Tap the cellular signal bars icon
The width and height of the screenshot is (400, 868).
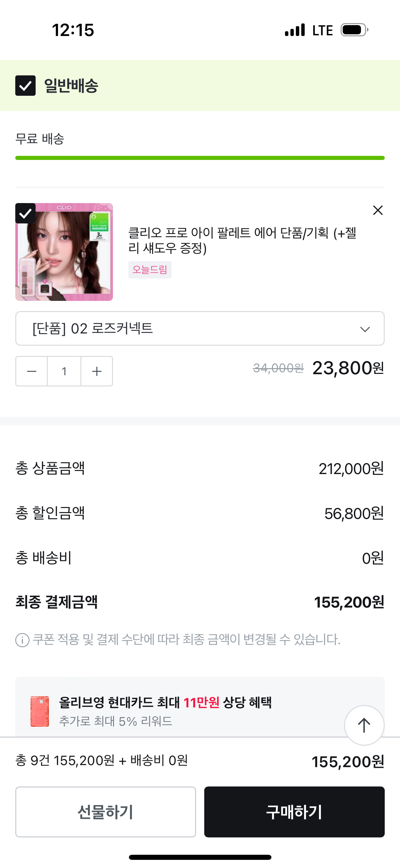tap(295, 30)
